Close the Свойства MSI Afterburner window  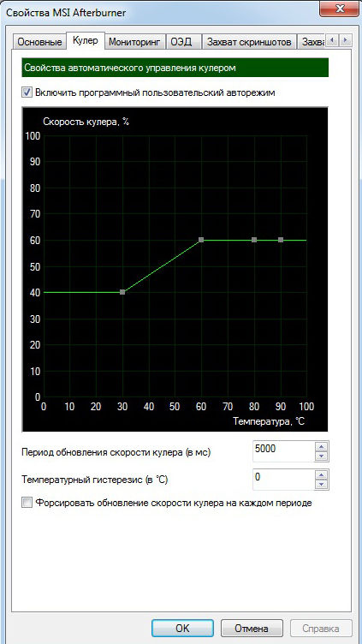tap(340, 8)
